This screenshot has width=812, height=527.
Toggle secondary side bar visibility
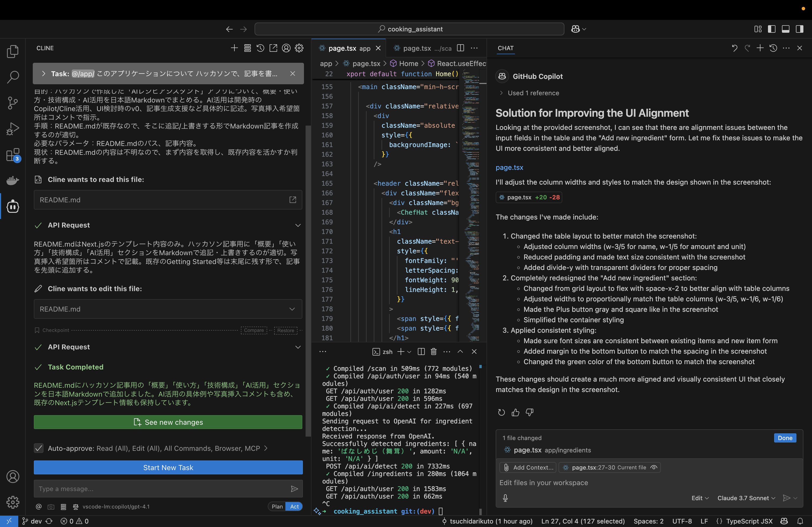click(x=800, y=29)
